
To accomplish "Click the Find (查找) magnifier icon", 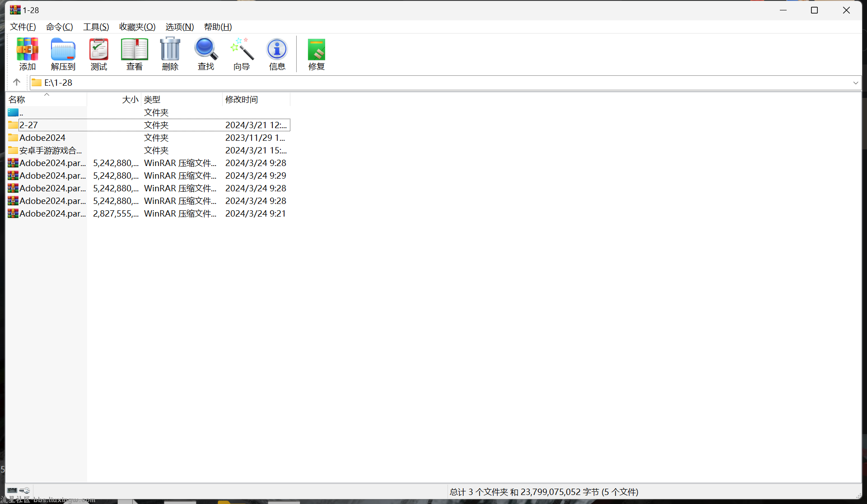I will click(206, 49).
